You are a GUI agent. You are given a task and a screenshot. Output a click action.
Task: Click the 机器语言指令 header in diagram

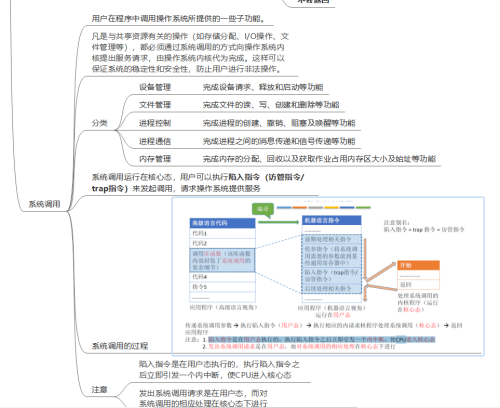pos(332,220)
